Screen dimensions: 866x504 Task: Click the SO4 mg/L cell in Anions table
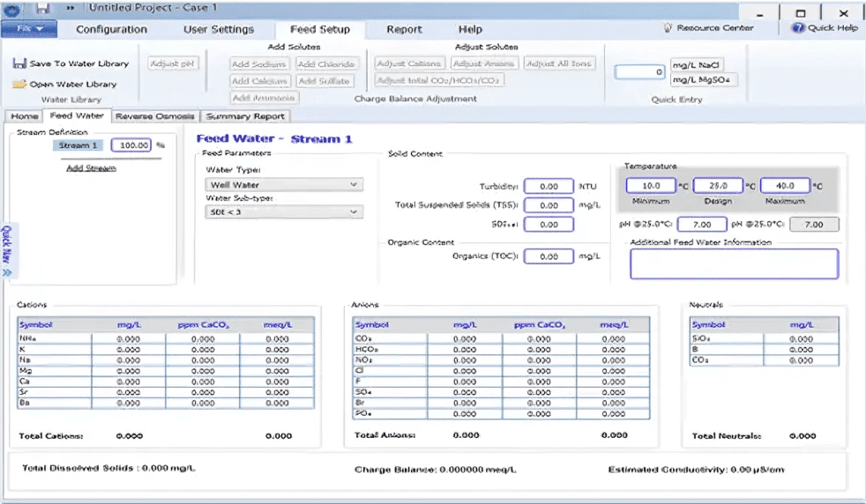point(465,392)
